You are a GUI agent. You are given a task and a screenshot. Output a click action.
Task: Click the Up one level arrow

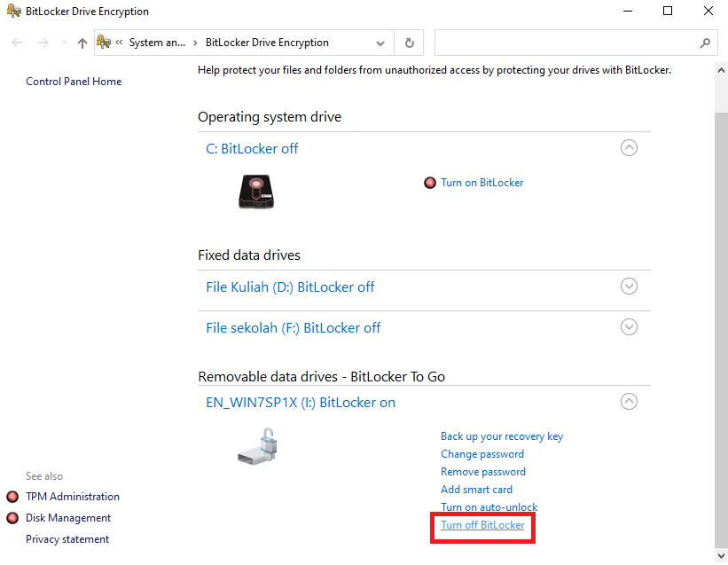click(82, 42)
